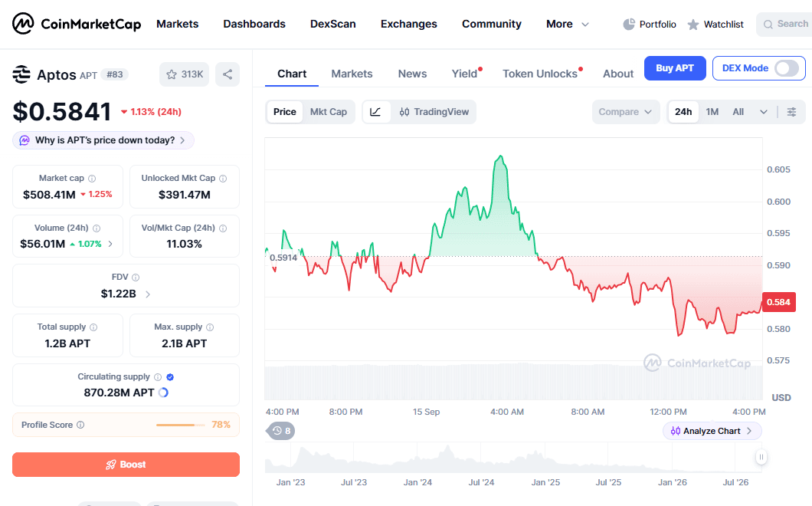Expand the More menu in header
The height and width of the screenshot is (506, 812).
[x=568, y=25]
